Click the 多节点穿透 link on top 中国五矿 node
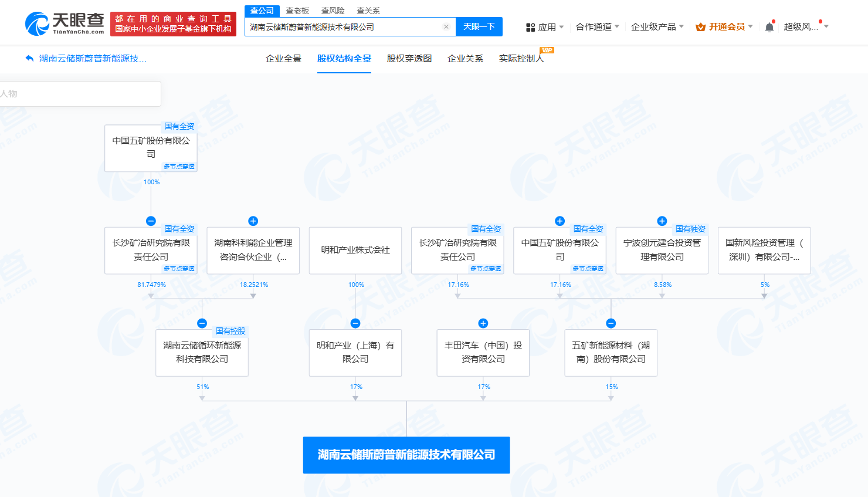 [x=179, y=167]
